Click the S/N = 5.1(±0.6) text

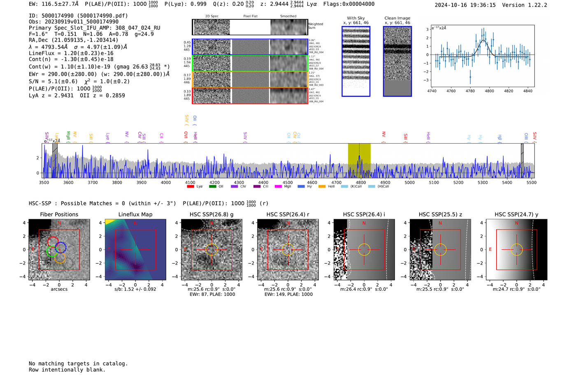(x=53, y=81)
